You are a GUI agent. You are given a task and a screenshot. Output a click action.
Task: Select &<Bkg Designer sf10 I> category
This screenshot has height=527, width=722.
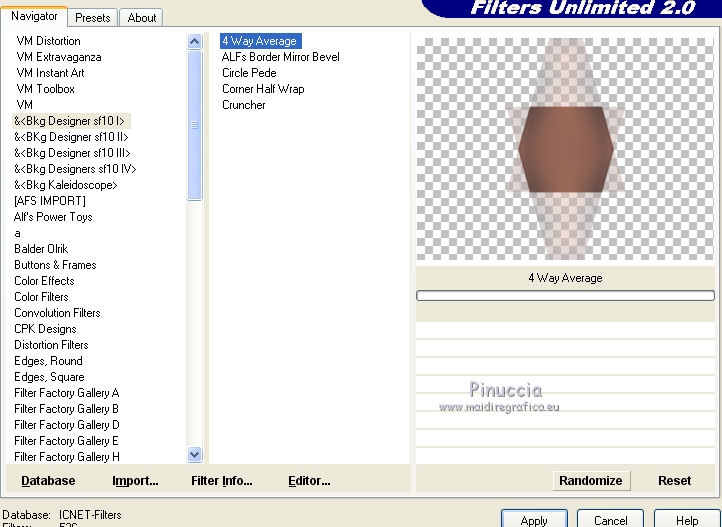pos(70,121)
